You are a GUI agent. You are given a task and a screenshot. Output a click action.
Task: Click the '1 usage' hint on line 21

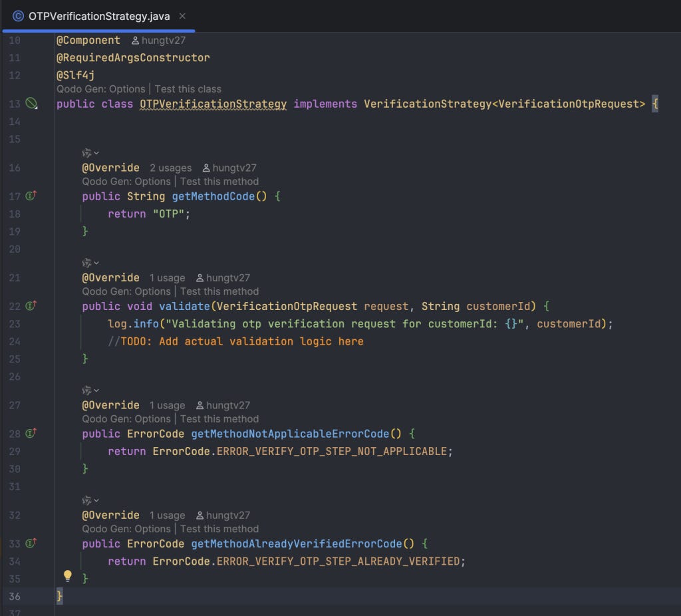pyautogui.click(x=167, y=277)
